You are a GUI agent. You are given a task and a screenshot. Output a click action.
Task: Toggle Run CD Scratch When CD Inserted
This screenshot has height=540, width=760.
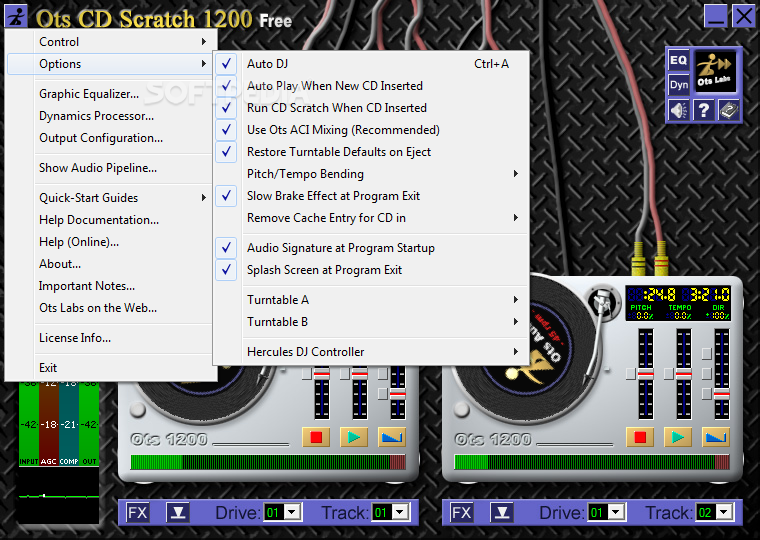point(371,108)
